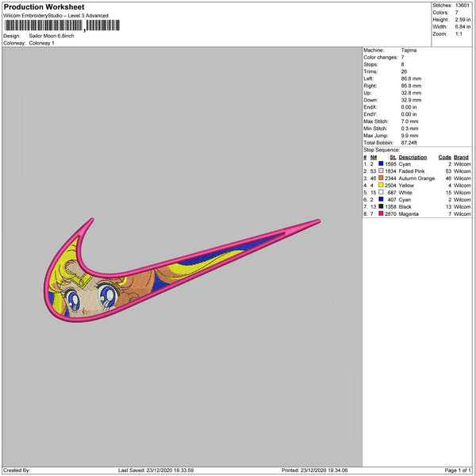476x476 pixels.
Task: Select the Faded Pink color swatch
Action: pyautogui.click(x=381, y=171)
